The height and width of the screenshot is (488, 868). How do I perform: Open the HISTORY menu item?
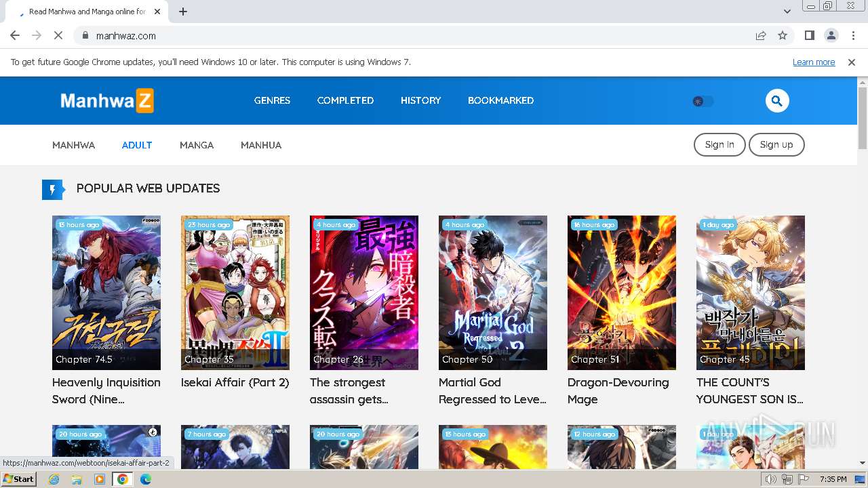tap(420, 100)
